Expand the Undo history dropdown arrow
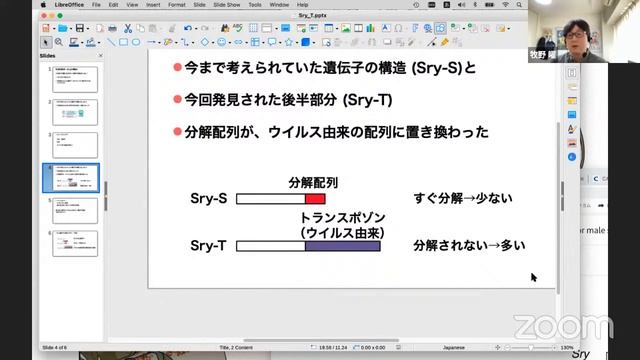 [x=196, y=29]
